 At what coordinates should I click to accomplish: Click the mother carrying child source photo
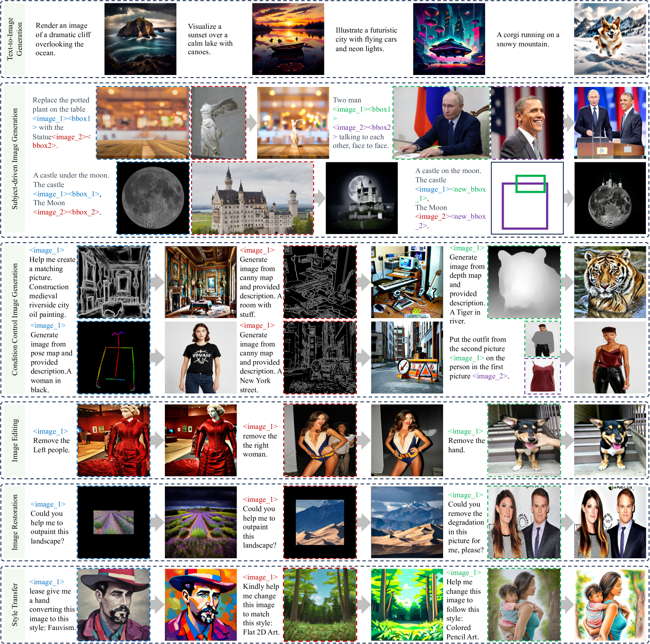click(x=524, y=605)
